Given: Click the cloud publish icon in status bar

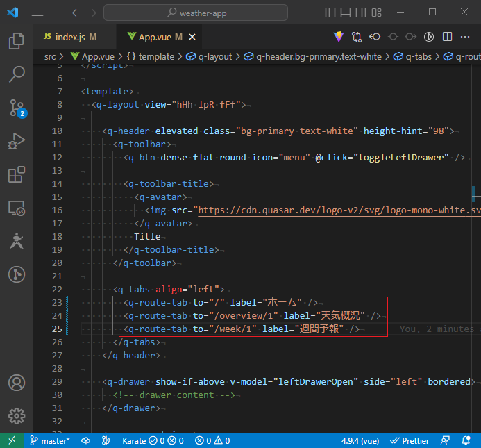Looking at the screenshot, I should 86,440.
